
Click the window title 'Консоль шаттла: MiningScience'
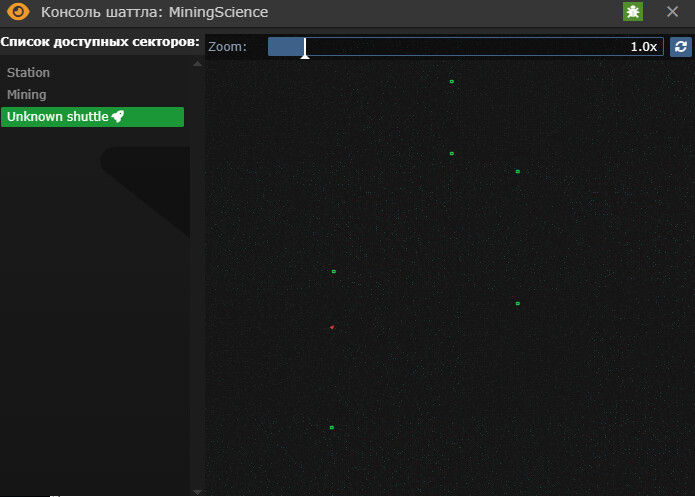click(x=154, y=13)
